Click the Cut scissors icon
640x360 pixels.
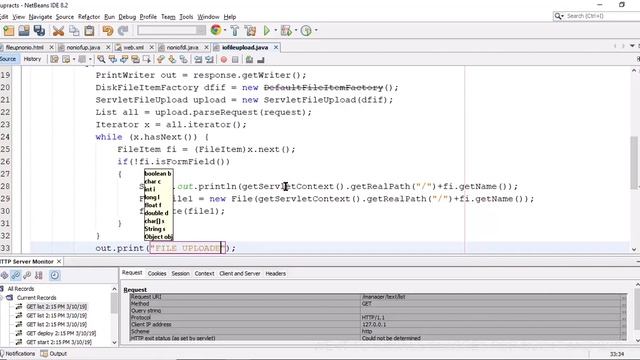(58, 31)
